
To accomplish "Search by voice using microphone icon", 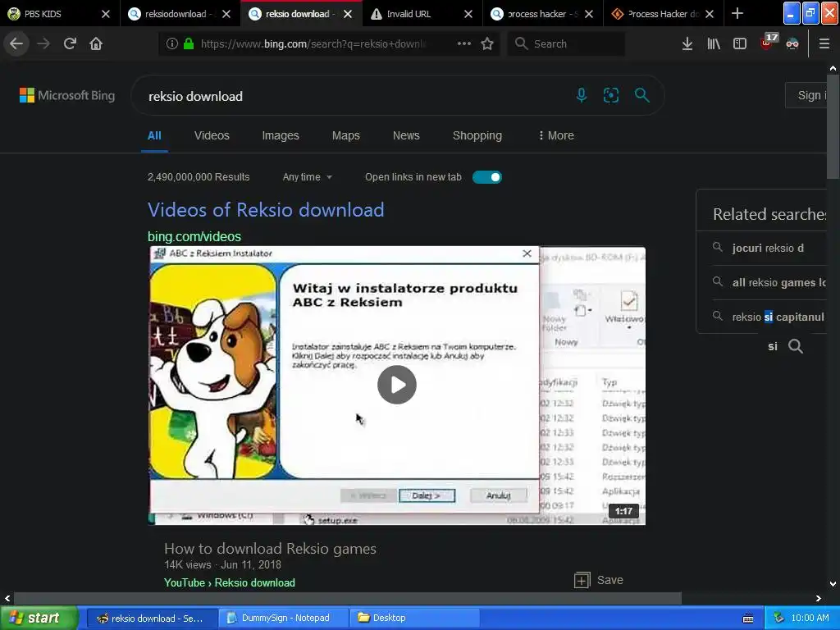I will pos(582,95).
